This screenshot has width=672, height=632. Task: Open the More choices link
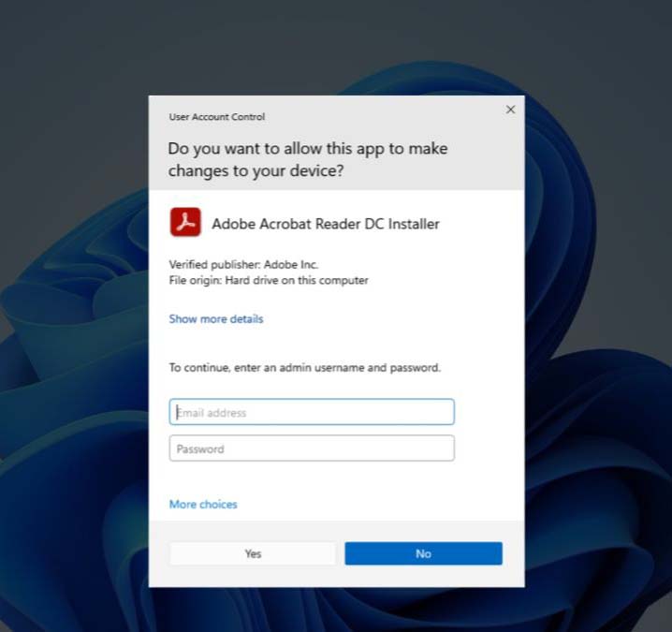coord(203,505)
